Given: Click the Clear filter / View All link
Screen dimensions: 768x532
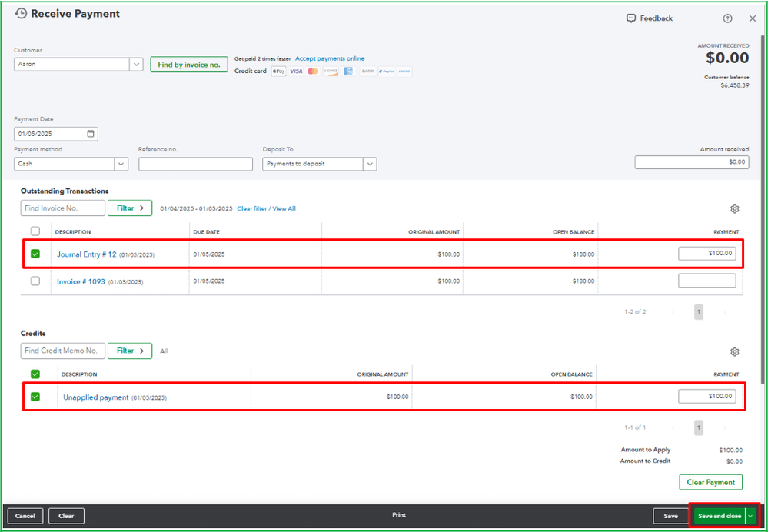Looking at the screenshot, I should (x=267, y=208).
